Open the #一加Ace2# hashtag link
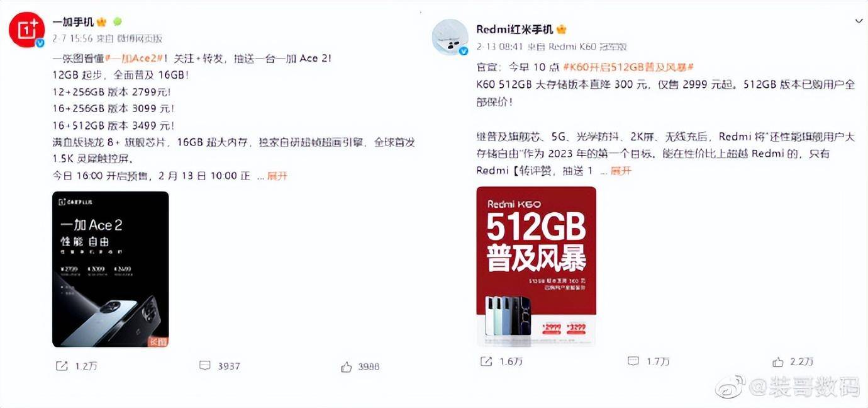The width and height of the screenshot is (868, 408). [x=135, y=58]
